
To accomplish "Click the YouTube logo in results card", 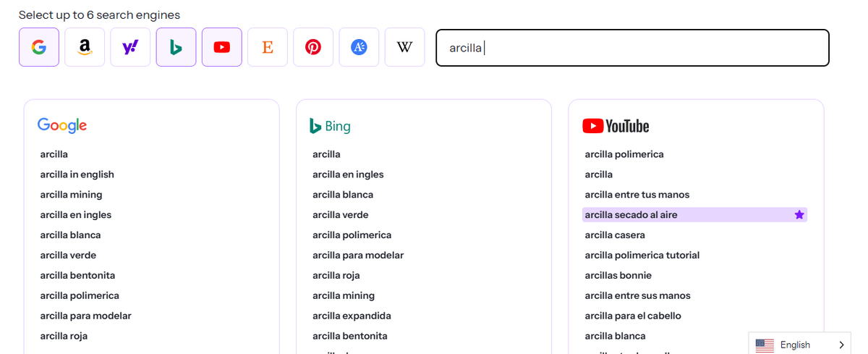I will tap(616, 126).
